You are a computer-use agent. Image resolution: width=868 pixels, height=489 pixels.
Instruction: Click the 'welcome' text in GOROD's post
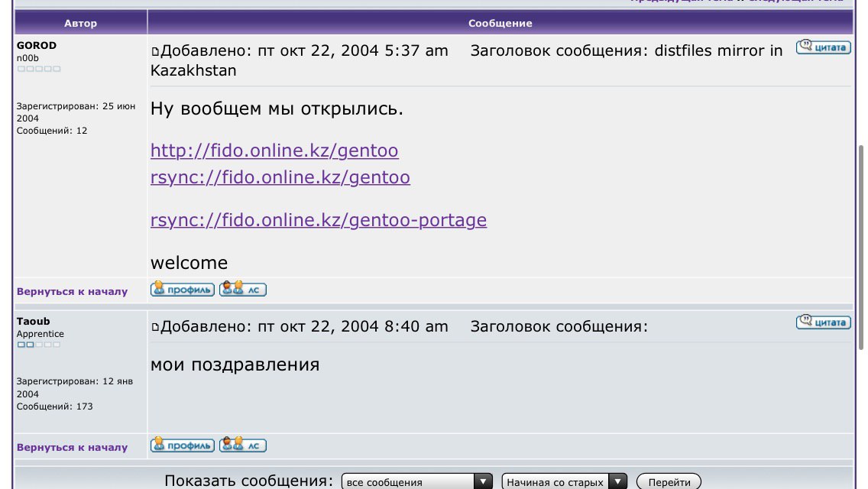click(189, 263)
